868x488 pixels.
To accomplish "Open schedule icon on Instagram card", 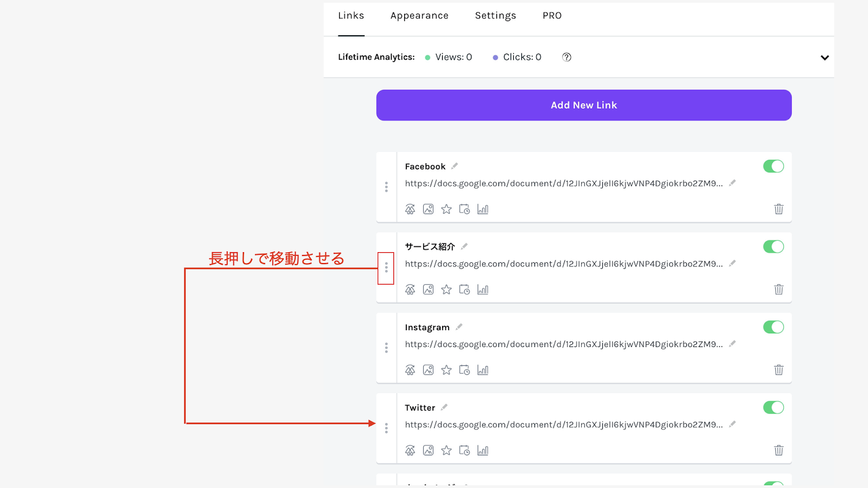I will (x=464, y=370).
